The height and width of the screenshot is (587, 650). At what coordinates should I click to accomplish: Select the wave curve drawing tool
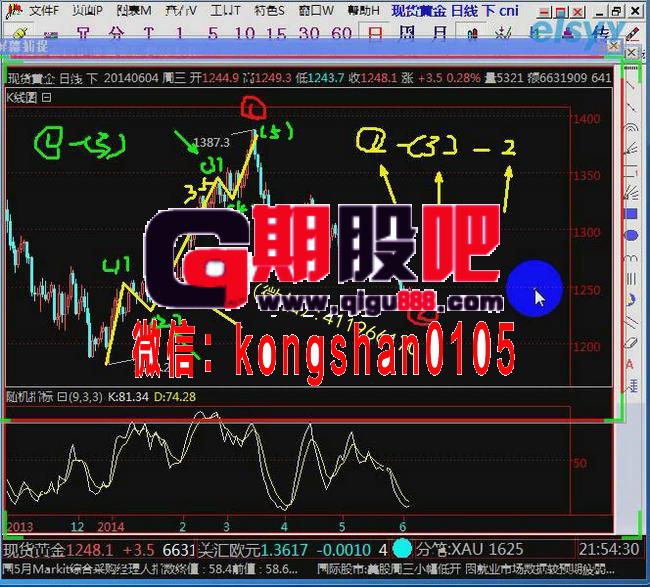[631, 257]
